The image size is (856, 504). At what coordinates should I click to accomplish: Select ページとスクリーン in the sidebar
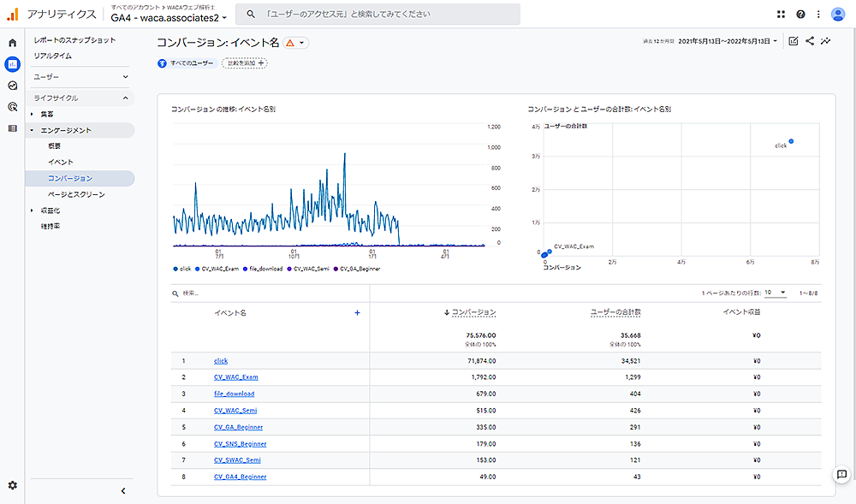coord(77,194)
